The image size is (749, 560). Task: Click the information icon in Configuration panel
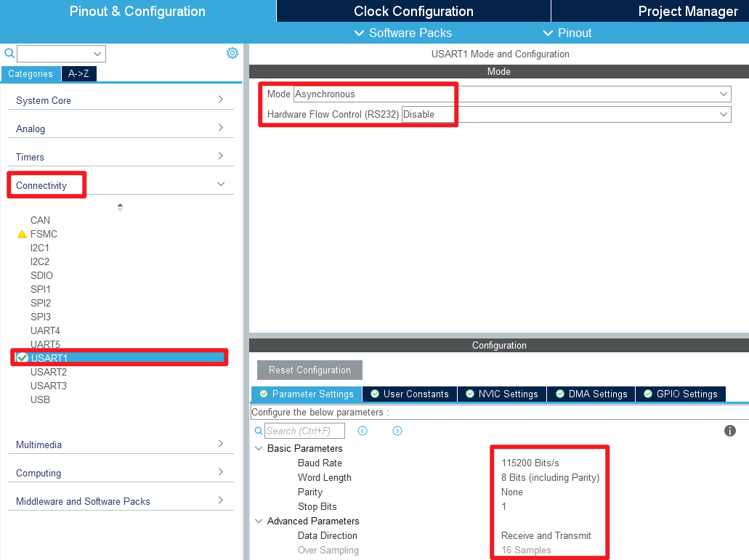[730, 431]
